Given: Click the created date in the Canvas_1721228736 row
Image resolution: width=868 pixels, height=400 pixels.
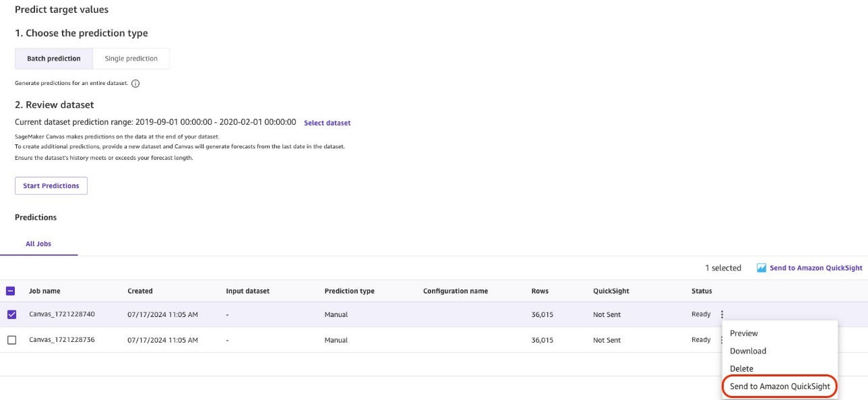Looking at the screenshot, I should (162, 340).
